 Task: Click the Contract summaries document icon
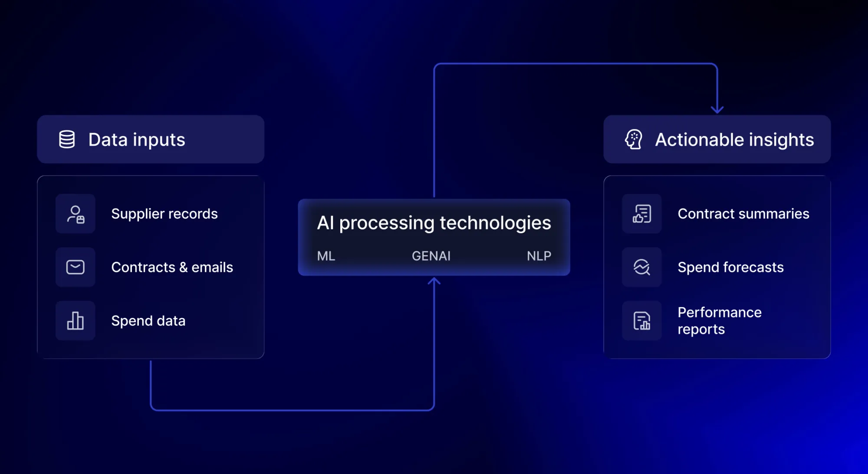point(642,213)
